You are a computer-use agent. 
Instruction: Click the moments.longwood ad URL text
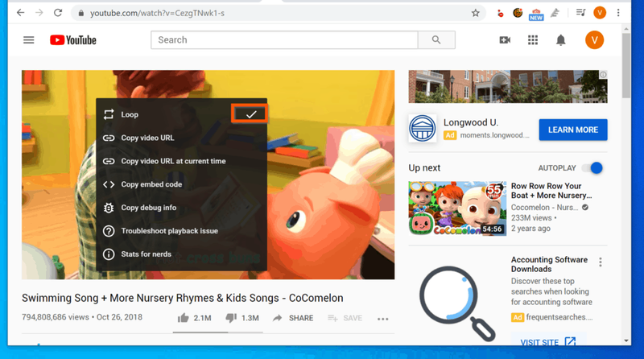494,135
